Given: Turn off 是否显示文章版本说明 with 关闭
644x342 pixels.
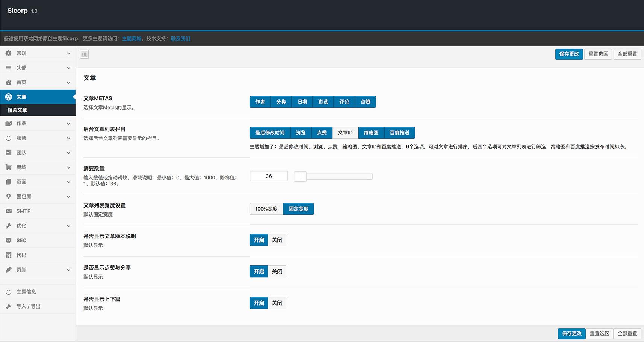Looking at the screenshot, I should (x=277, y=240).
